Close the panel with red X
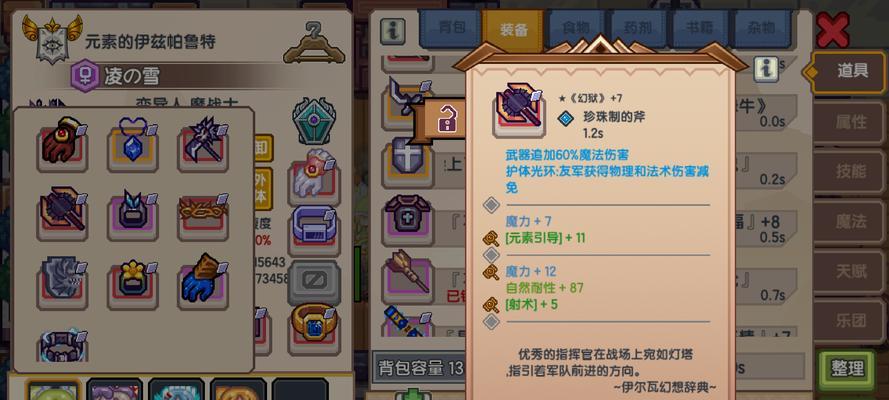The image size is (889, 400). pyautogui.click(x=833, y=30)
